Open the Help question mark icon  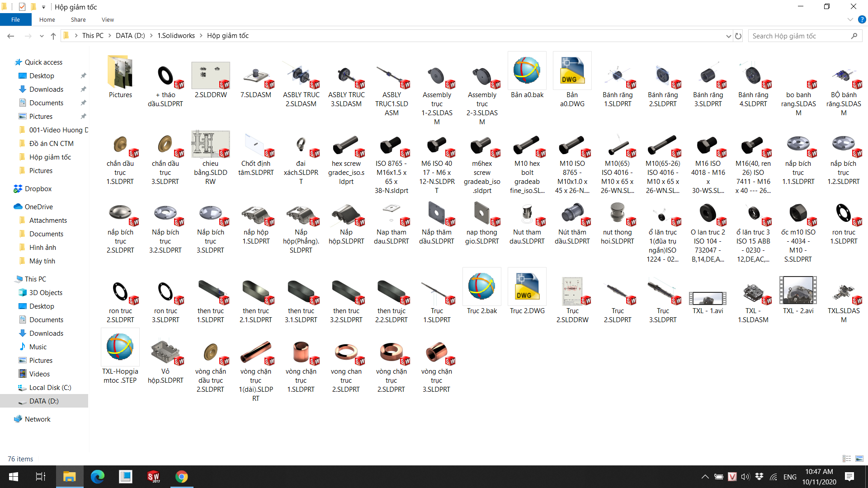862,20
